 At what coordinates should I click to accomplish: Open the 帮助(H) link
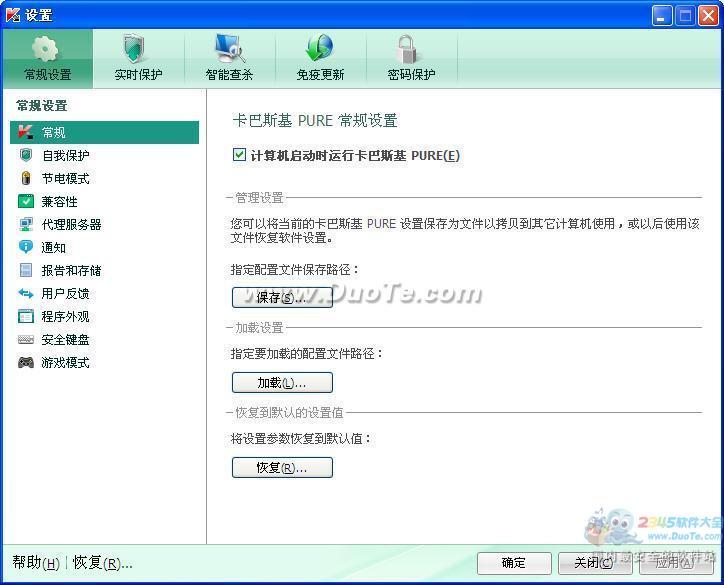(x=36, y=563)
